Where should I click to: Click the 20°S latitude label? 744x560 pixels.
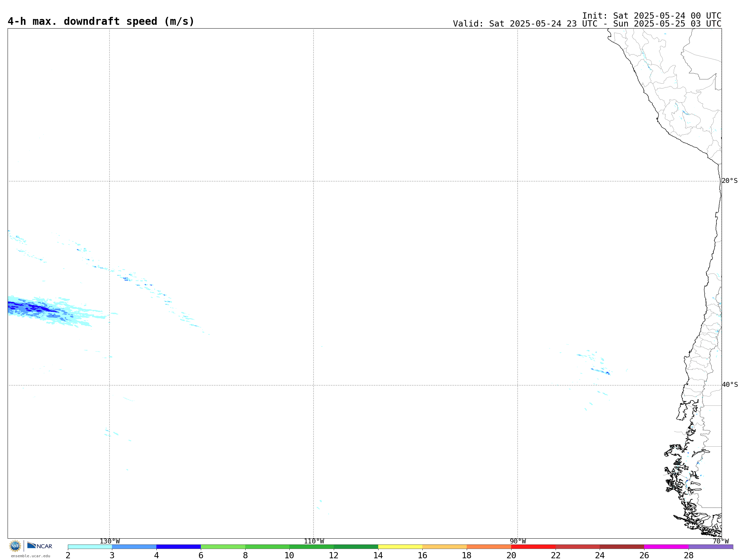tap(730, 181)
